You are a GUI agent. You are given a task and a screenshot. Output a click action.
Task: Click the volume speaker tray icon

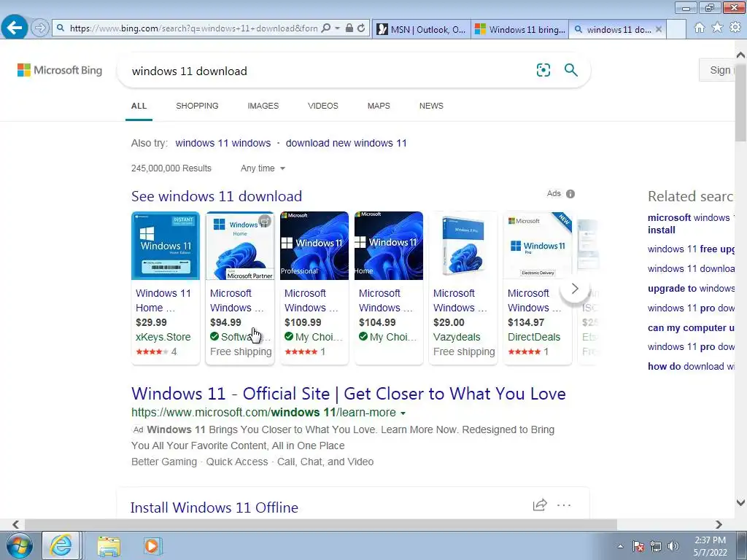(673, 546)
